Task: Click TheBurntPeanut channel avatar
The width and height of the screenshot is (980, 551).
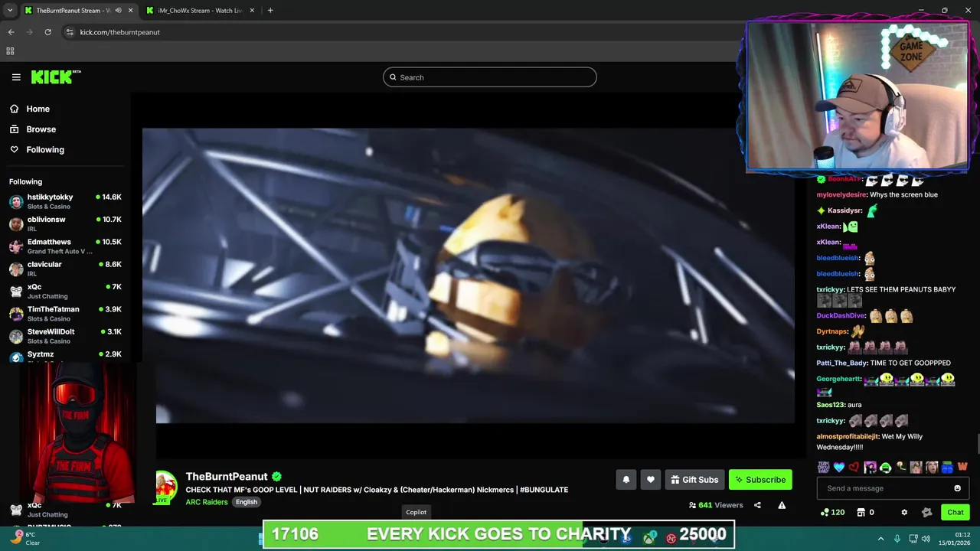Action: point(166,487)
